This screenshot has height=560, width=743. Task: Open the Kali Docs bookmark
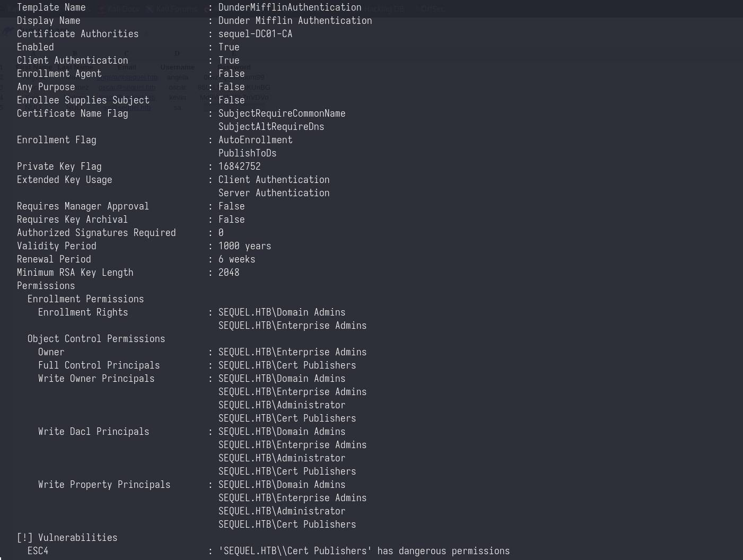point(123,9)
